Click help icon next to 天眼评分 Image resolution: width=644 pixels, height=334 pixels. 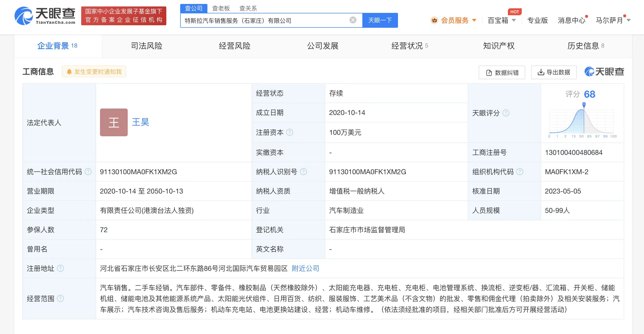point(506,113)
